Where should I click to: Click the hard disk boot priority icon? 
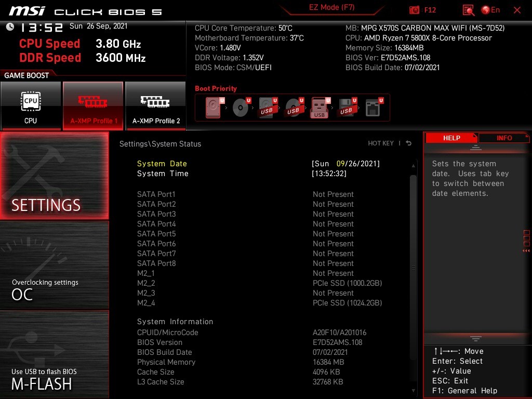tap(214, 108)
